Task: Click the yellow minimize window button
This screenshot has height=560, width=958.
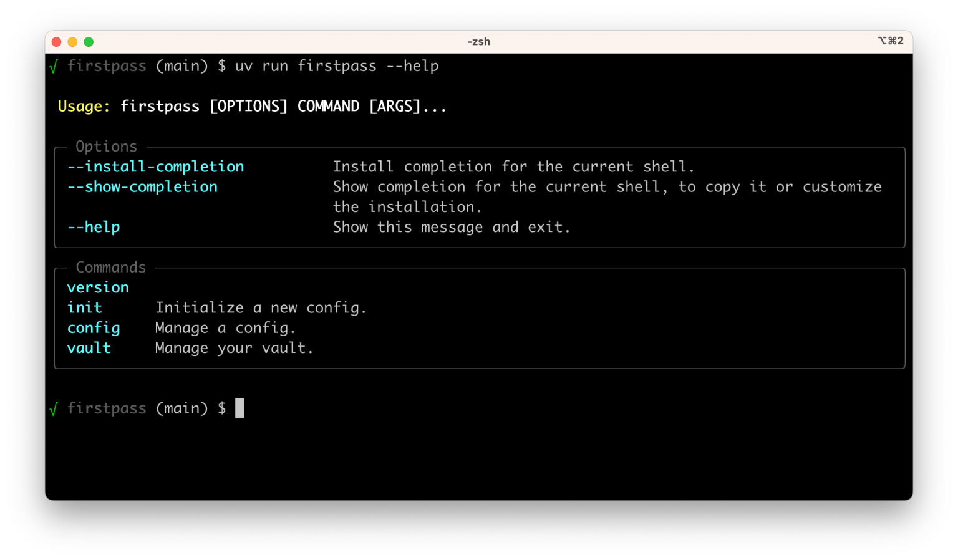Action: pos(72,42)
